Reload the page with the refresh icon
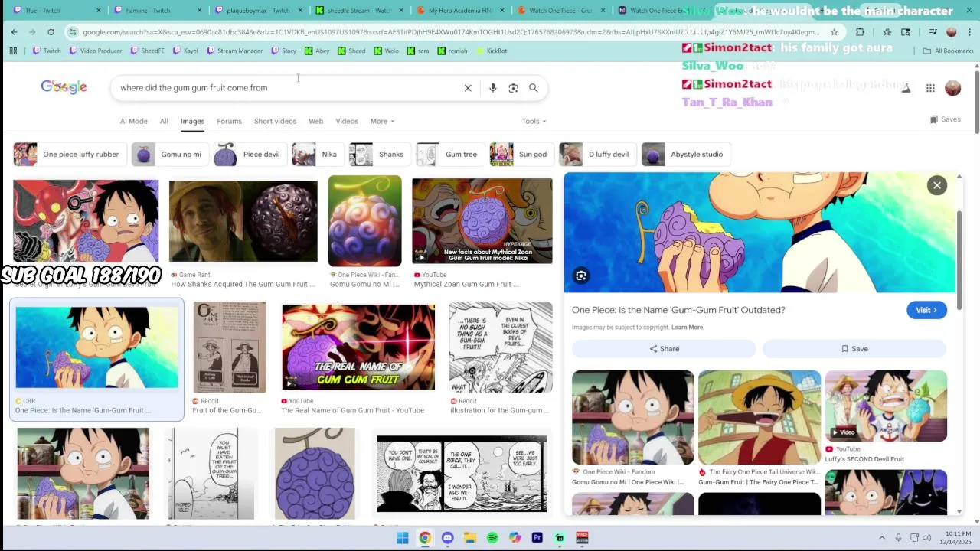Viewport: 980px width, 551px height. pos(51,32)
